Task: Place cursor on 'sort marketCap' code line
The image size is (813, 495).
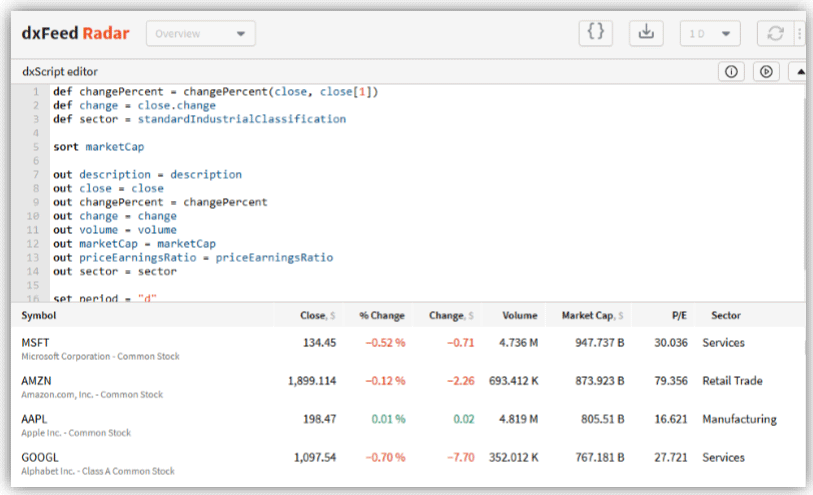Action: 99,147
